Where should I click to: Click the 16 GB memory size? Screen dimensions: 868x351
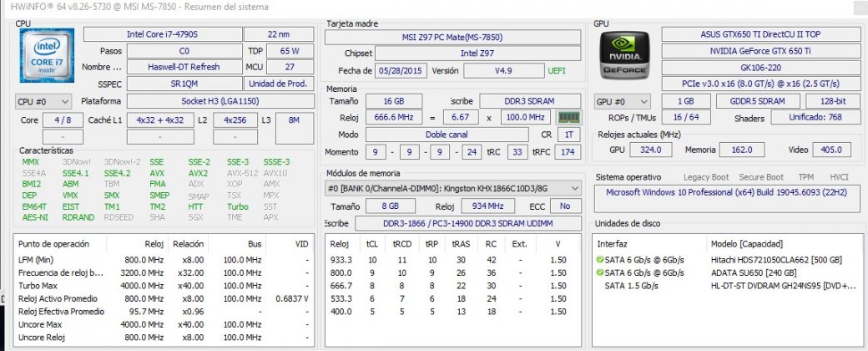click(x=394, y=101)
